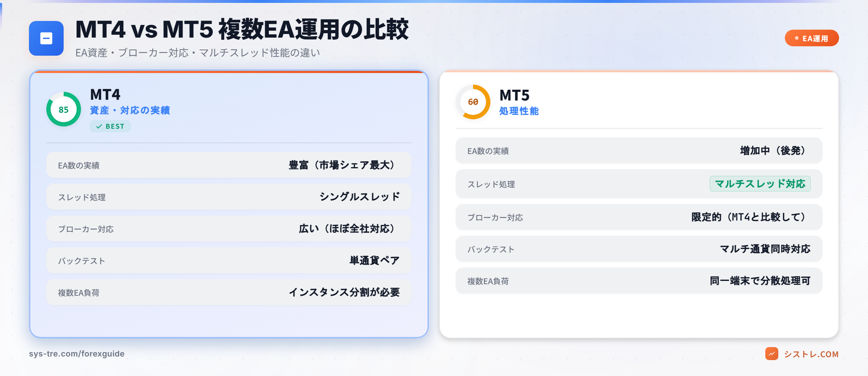Click the MT5 スレッド処理 row label
868x376 pixels.
pyautogui.click(x=492, y=184)
